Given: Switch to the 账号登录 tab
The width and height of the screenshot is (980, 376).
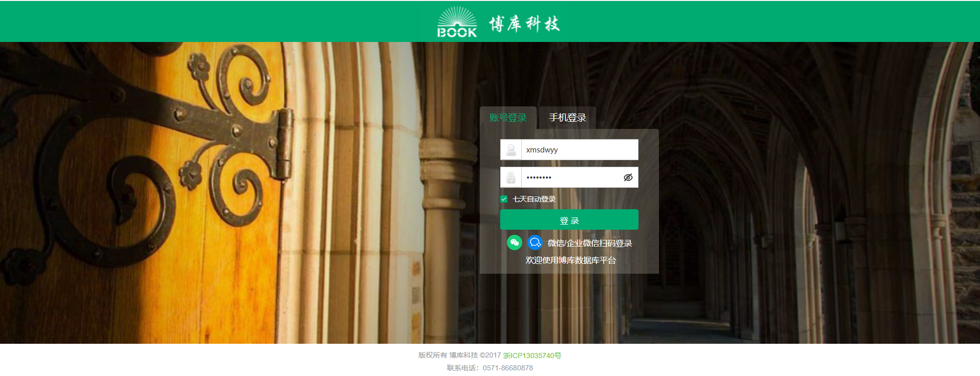Looking at the screenshot, I should 508,118.
